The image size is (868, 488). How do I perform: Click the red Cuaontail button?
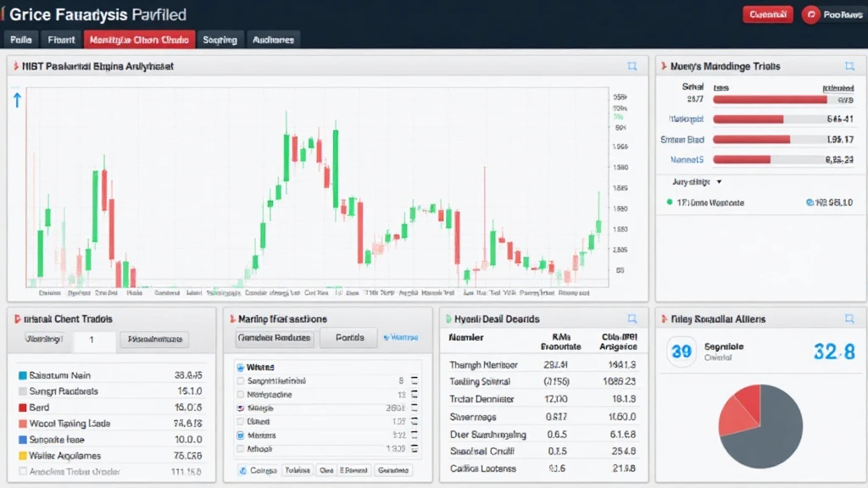pyautogui.click(x=768, y=15)
